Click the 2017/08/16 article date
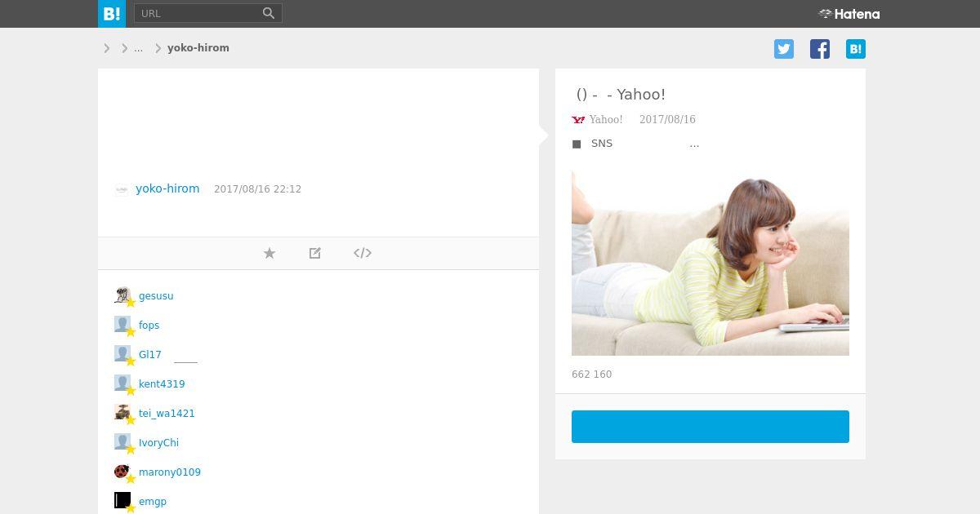The image size is (980, 514). coord(667,120)
